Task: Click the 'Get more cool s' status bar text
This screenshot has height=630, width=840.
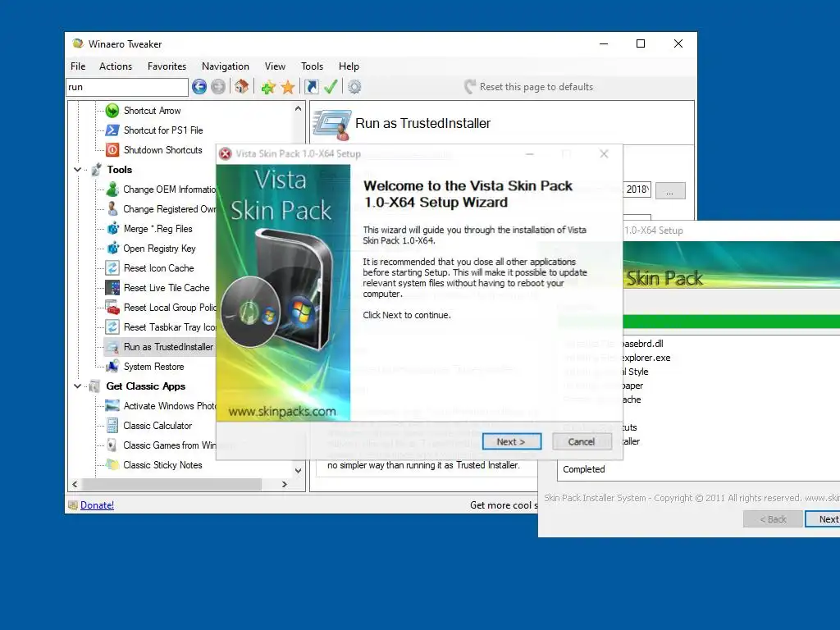Action: (504, 504)
